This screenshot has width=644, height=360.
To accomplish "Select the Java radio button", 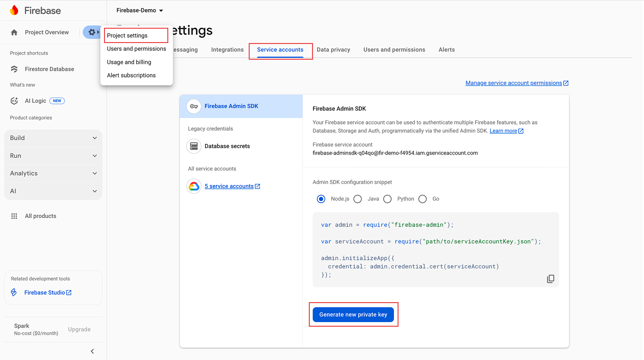I will pos(357,199).
